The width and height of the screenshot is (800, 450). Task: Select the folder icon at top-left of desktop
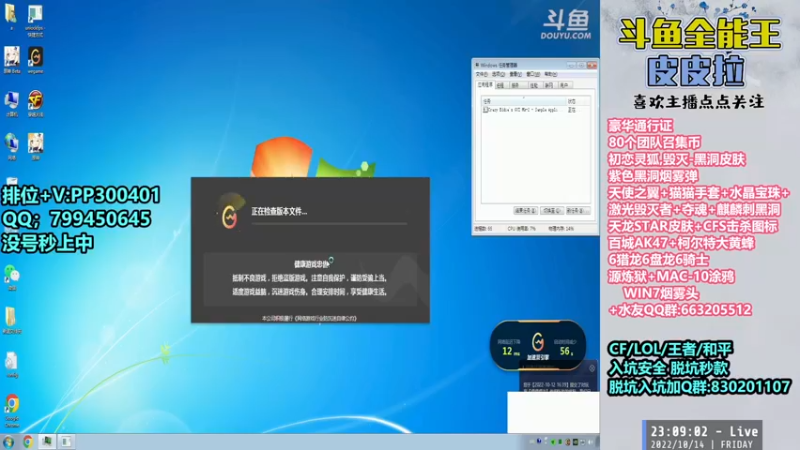click(11, 17)
